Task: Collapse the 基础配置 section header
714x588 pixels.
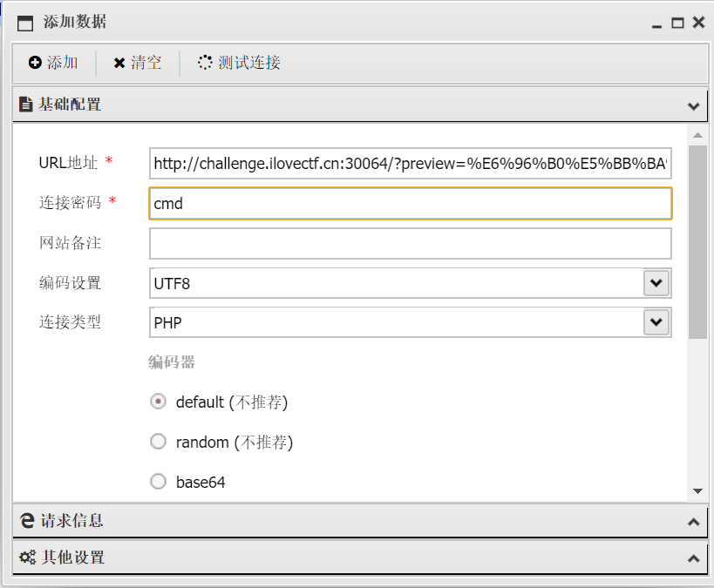Action: click(360, 105)
